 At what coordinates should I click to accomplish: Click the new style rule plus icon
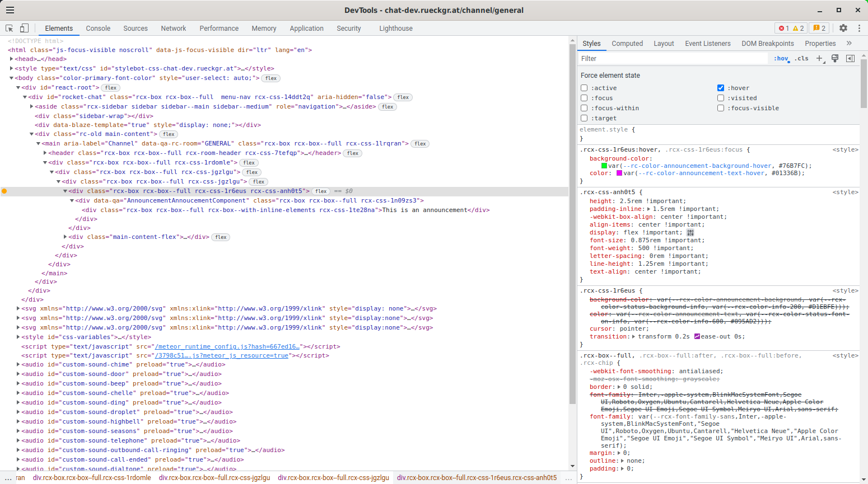coord(819,58)
